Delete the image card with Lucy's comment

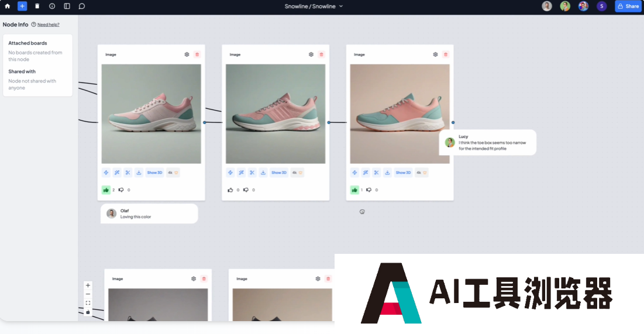pos(446,54)
